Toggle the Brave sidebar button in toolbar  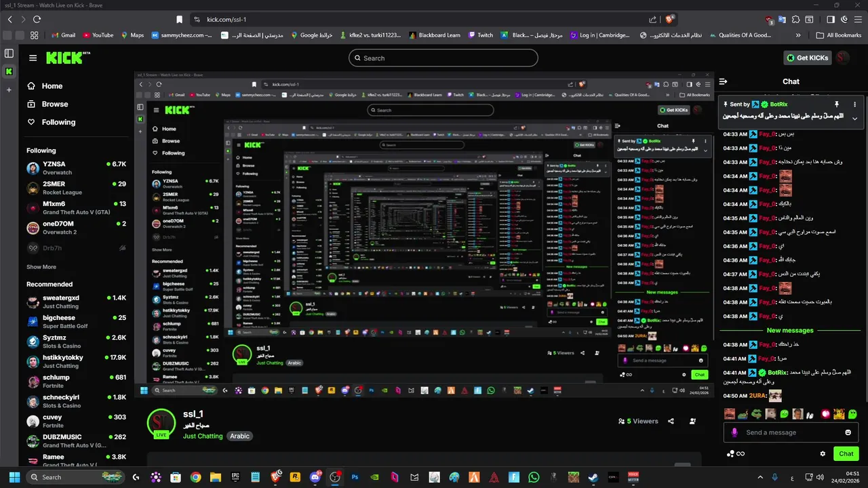[x=831, y=20]
